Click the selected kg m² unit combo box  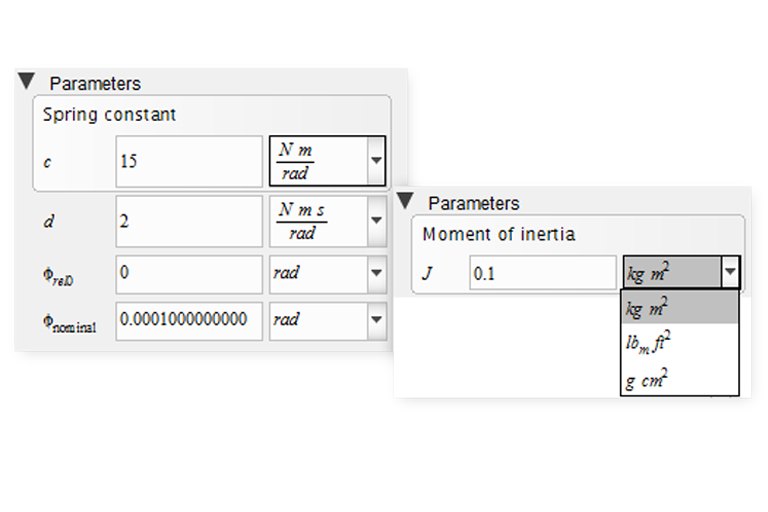pyautogui.click(x=669, y=273)
